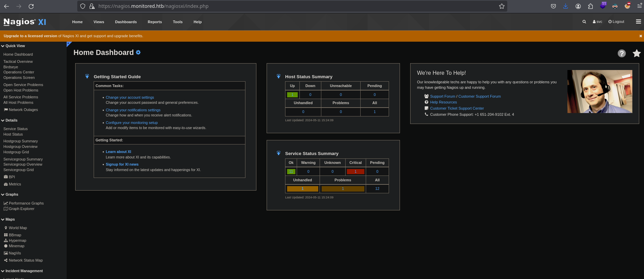Image resolution: width=644 pixels, height=279 pixels.
Task: Click the pin icon of Host Status Summary
Action: tap(279, 76)
